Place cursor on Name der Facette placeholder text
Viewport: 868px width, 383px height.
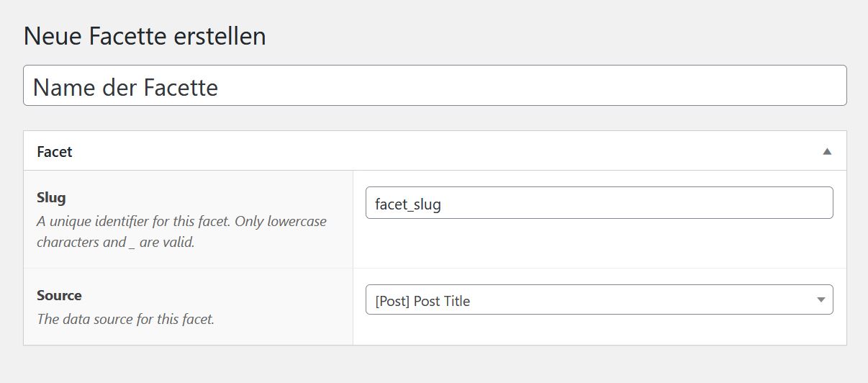(x=125, y=87)
